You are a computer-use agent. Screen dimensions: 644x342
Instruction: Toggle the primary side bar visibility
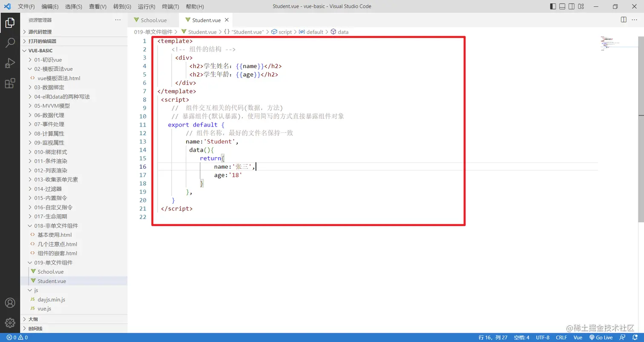[553, 6]
